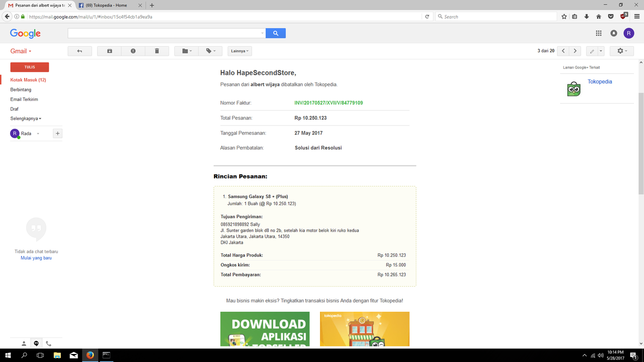Expand the Gmail search options arrow
Image resolution: width=644 pixels, height=362 pixels.
click(263, 33)
